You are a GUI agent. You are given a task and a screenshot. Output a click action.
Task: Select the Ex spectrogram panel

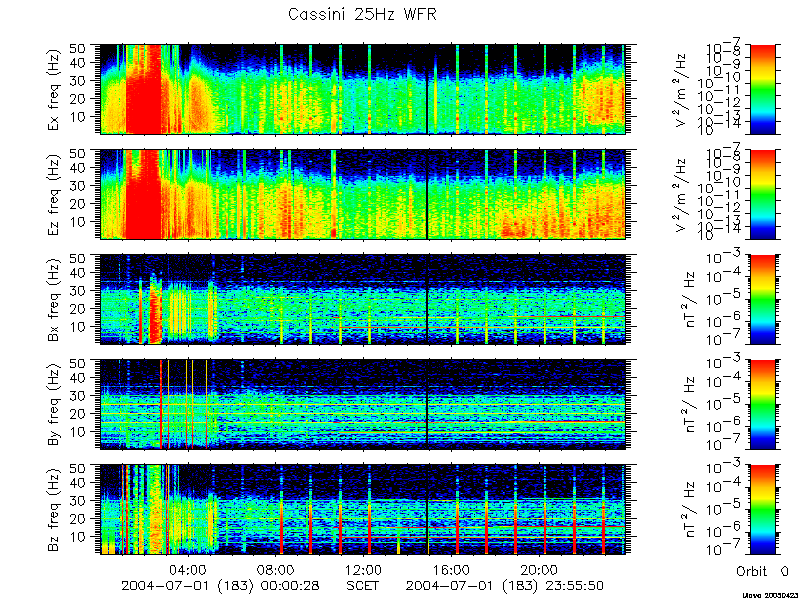[362, 89]
